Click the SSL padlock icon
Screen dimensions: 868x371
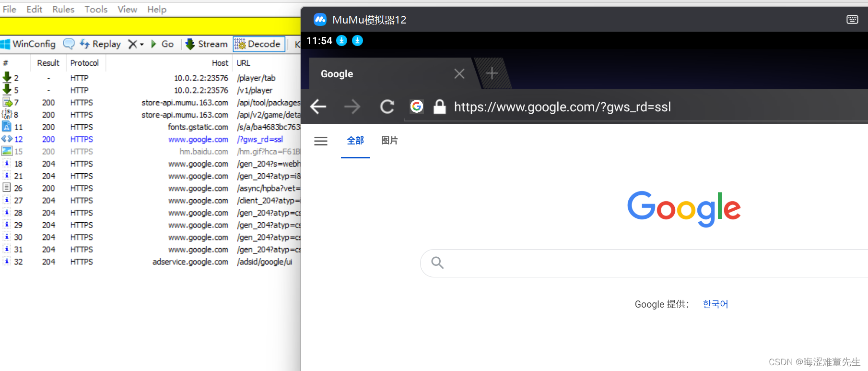(x=439, y=107)
